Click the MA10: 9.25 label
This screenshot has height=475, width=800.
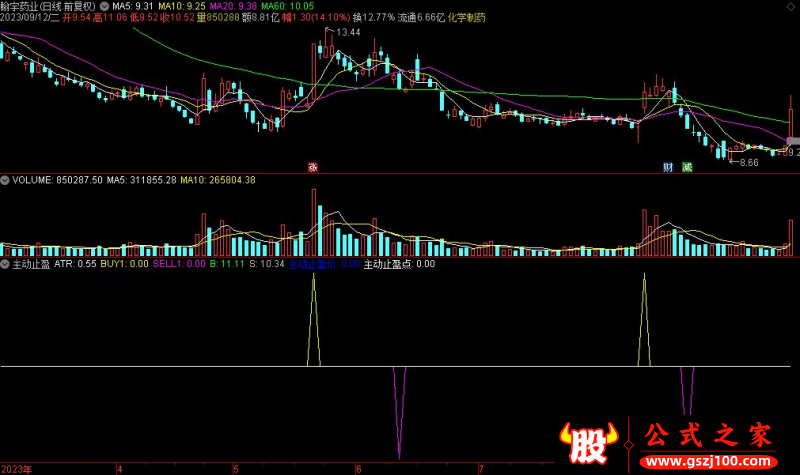[182, 6]
